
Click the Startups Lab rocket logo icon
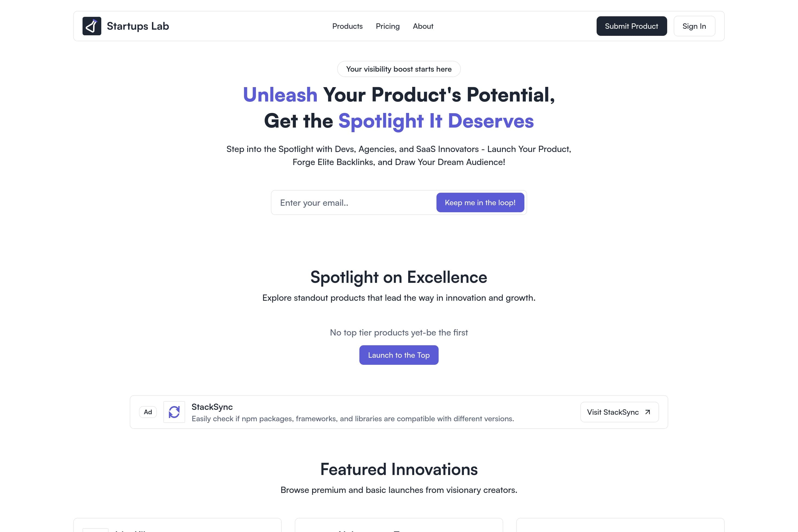92,26
